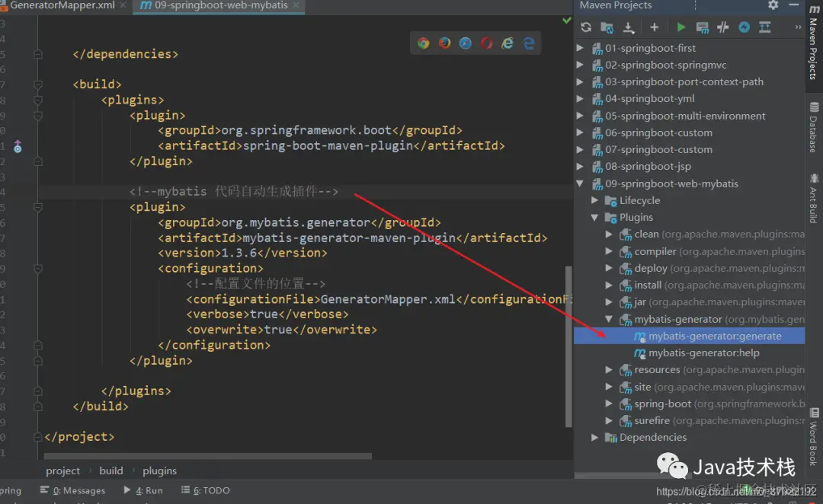Select mybatis-generator:help goal

689,353
